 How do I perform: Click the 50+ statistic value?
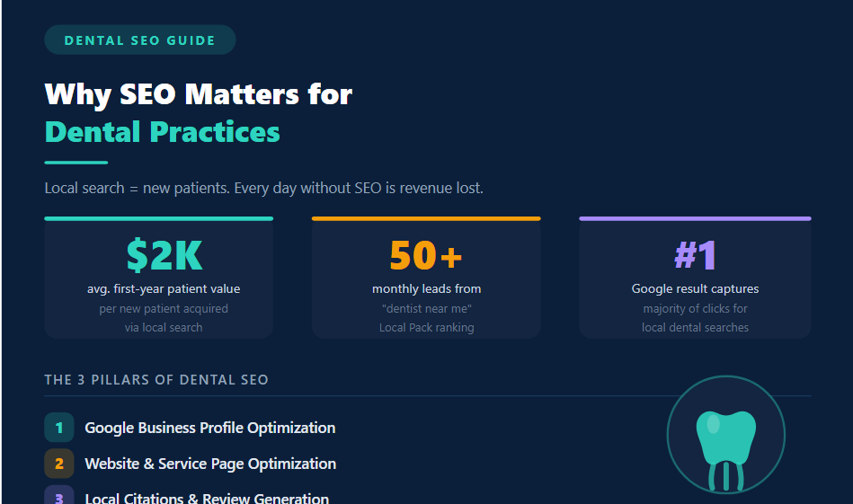click(426, 255)
